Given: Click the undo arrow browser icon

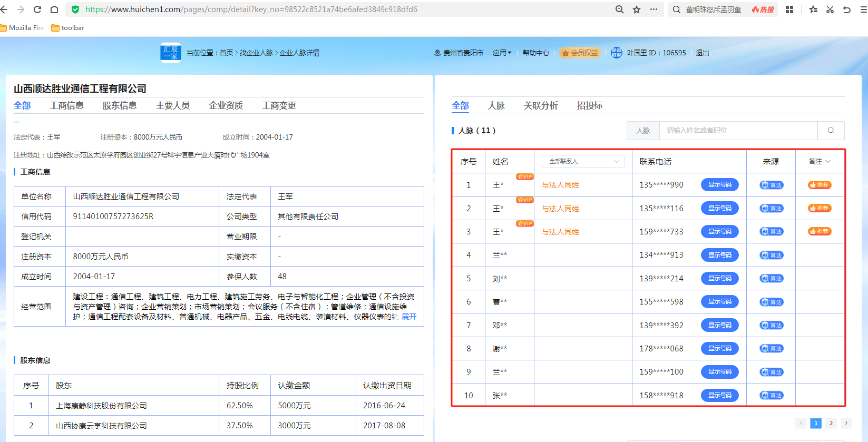Looking at the screenshot, I should pyautogui.click(x=847, y=9).
